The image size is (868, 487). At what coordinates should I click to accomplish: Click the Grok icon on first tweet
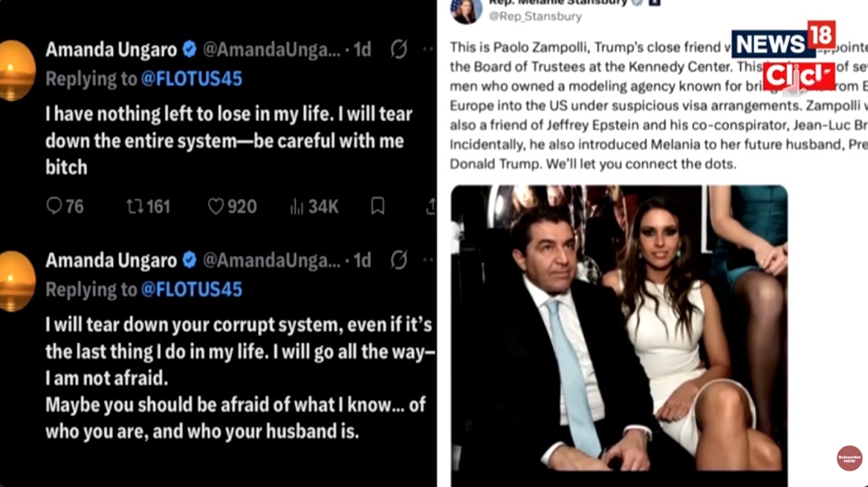coord(399,49)
